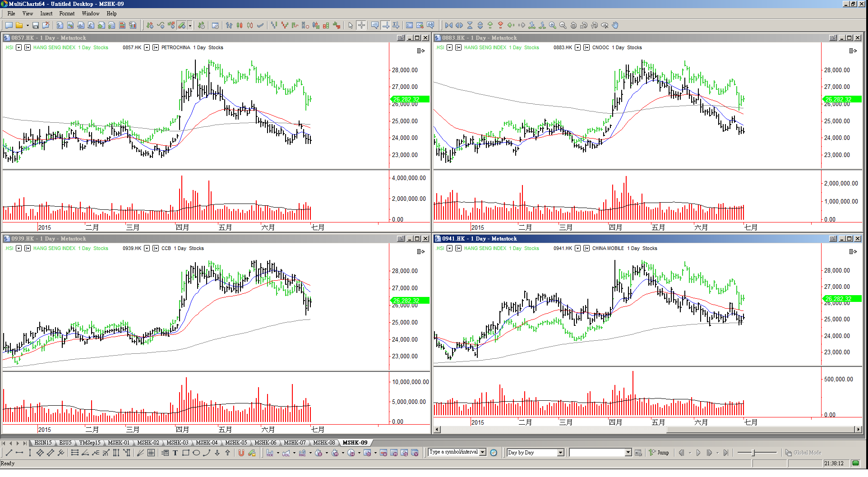Select the crosshair pointer tool

tap(361, 26)
